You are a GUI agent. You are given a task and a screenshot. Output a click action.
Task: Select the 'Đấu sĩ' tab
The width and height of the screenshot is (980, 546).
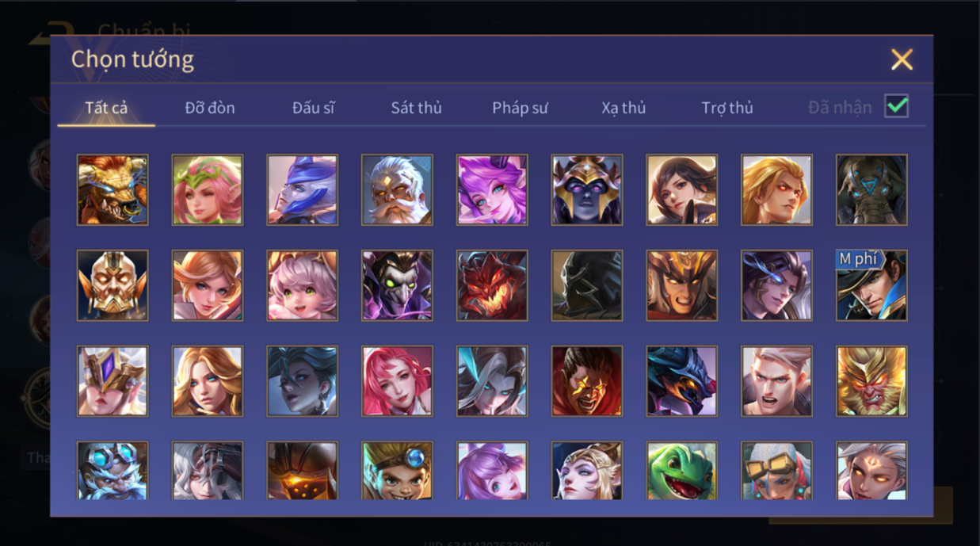click(313, 108)
